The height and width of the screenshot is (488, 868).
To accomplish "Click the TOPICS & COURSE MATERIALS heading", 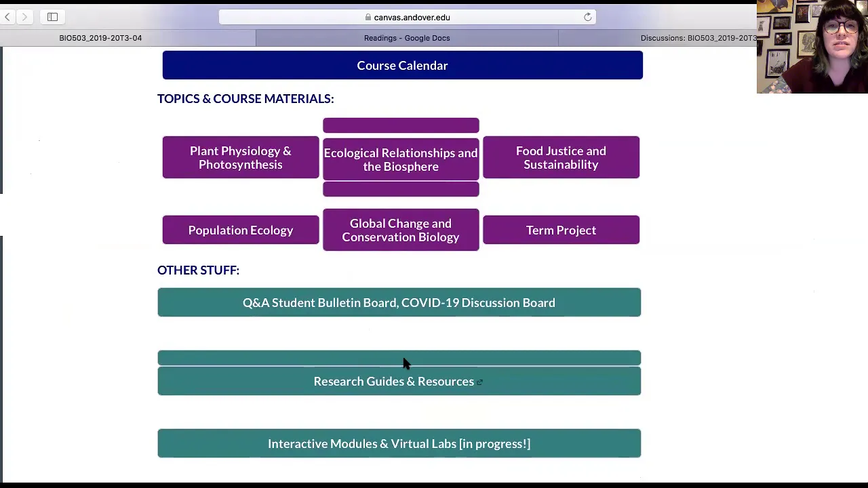I will pos(245,98).
